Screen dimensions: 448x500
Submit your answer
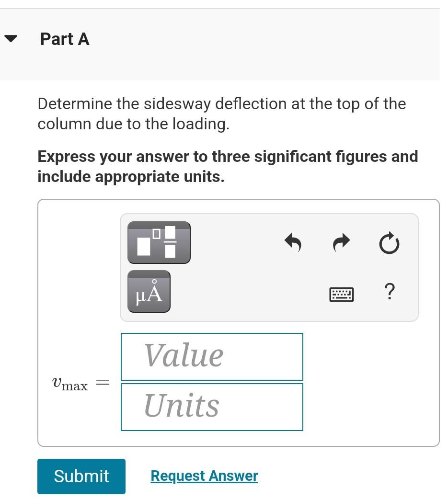pos(81,476)
